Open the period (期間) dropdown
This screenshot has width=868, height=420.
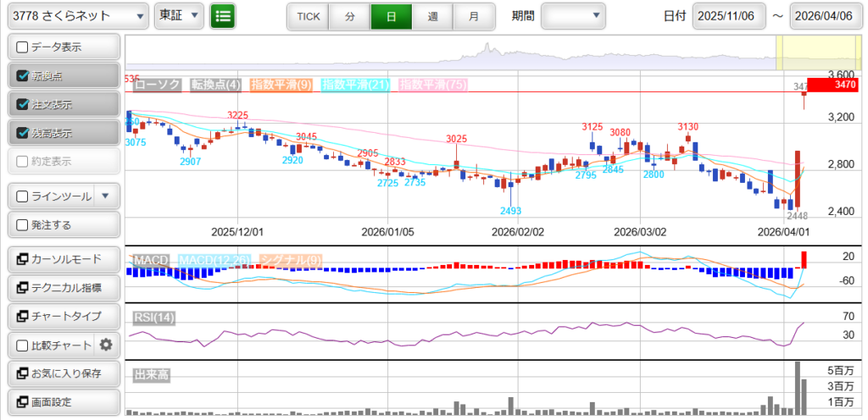[x=573, y=15]
